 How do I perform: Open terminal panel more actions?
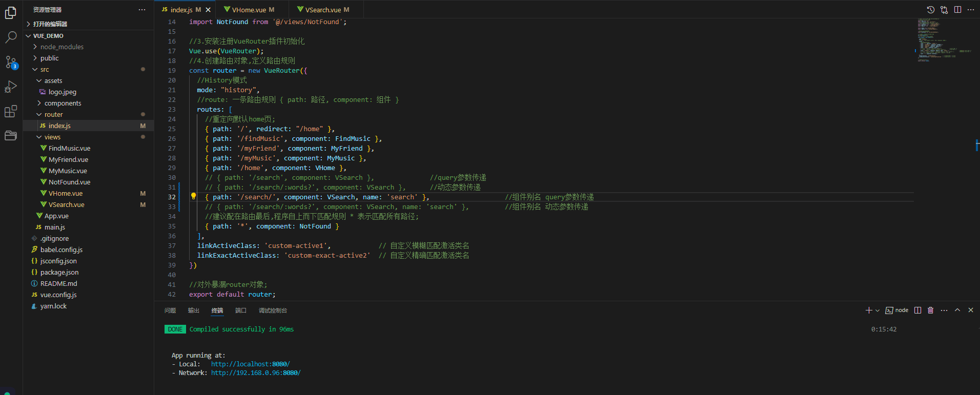[944, 310]
